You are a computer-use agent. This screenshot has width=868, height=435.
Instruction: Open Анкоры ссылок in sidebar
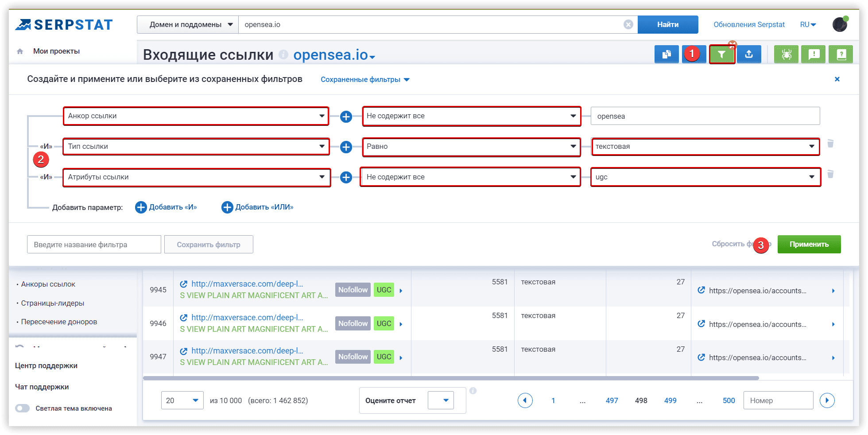tap(48, 284)
